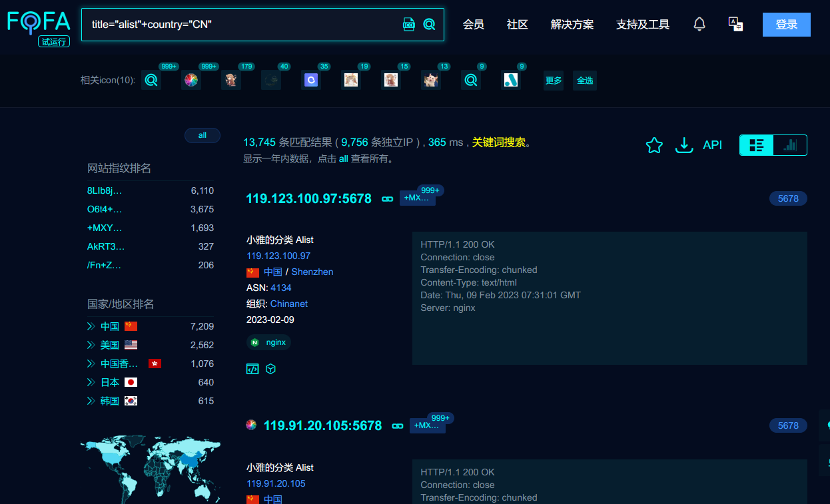Open the cube product icon for 119.123.100.97
This screenshot has width=830, height=504.
coord(270,369)
